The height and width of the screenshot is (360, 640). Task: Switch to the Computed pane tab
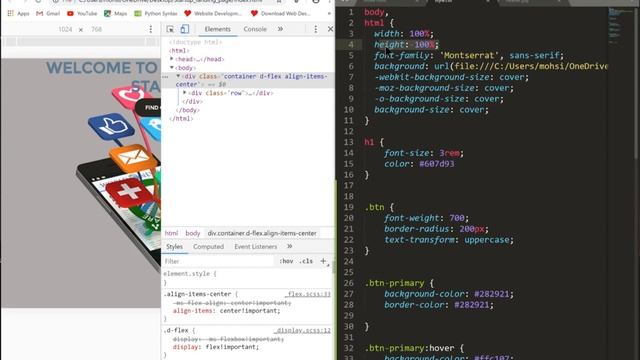click(209, 247)
